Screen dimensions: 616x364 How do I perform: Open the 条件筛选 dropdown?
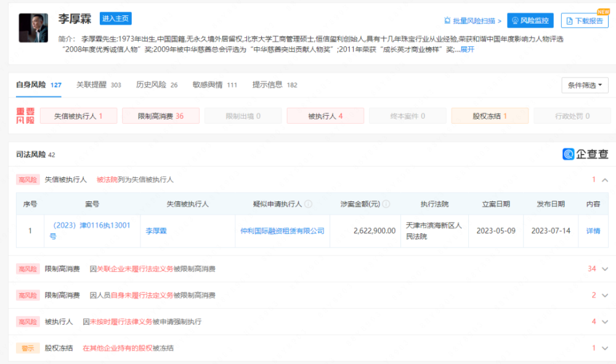click(x=585, y=86)
